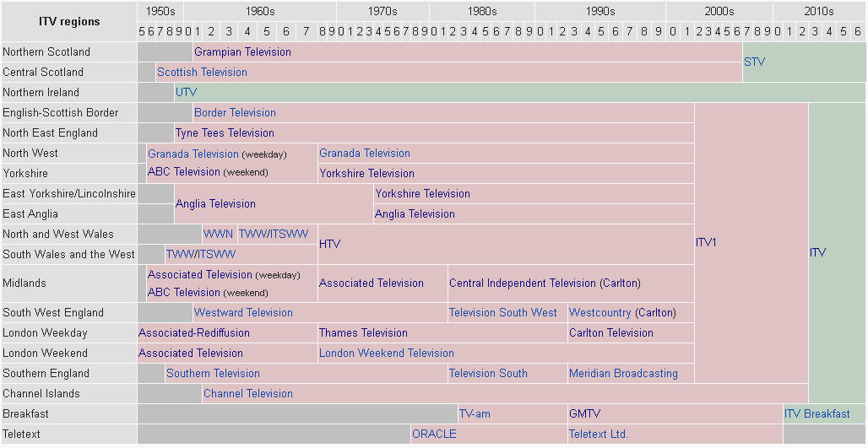Screen dimensions: 868x448
Task: Open the Television South link
Action: [488, 373]
